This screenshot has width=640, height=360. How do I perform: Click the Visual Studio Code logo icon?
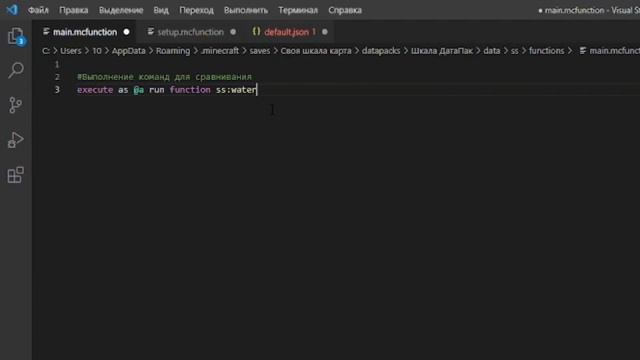point(12,10)
